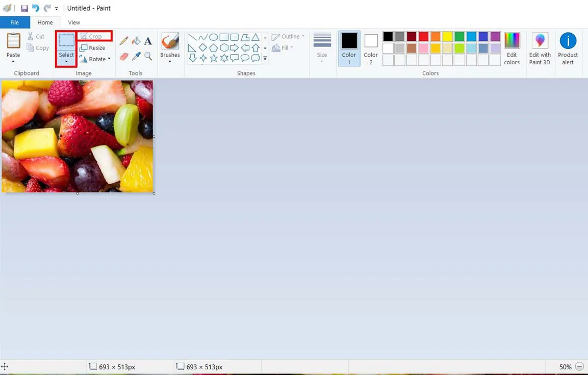Pick the Diamond shape
This screenshot has width=588, height=375.
click(203, 47)
